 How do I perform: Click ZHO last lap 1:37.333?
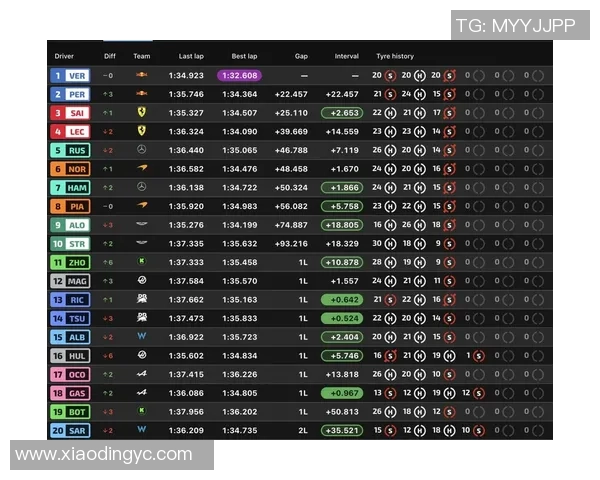coord(186,263)
